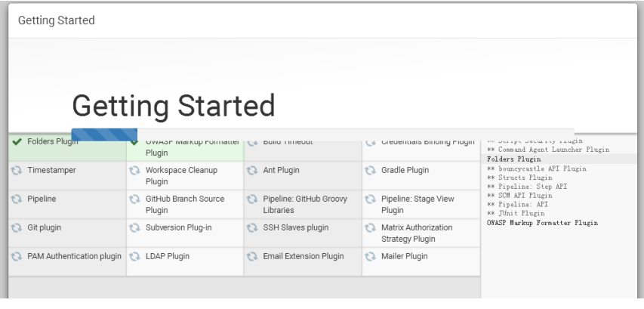Select the GitHub Branch Source Plugin cell
The width and height of the screenshot is (644, 309).
184,204
